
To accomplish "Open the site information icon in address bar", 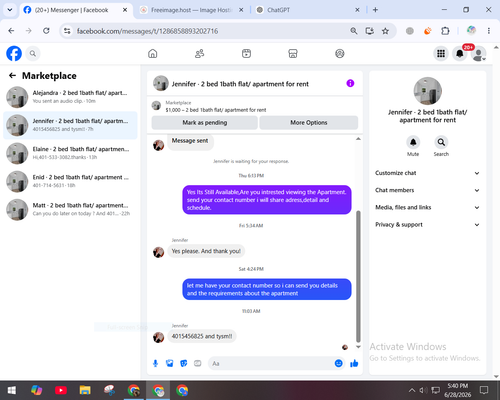I will tap(67, 31).
